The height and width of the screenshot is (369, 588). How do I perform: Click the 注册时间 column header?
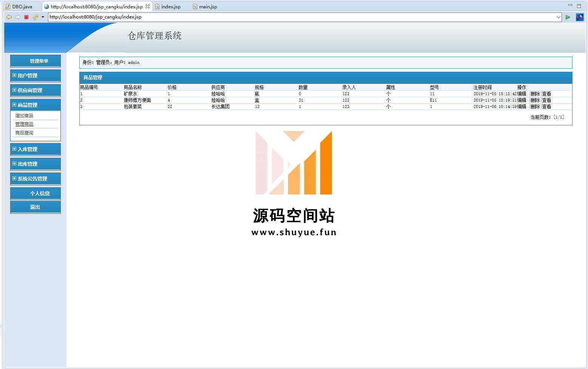click(483, 87)
